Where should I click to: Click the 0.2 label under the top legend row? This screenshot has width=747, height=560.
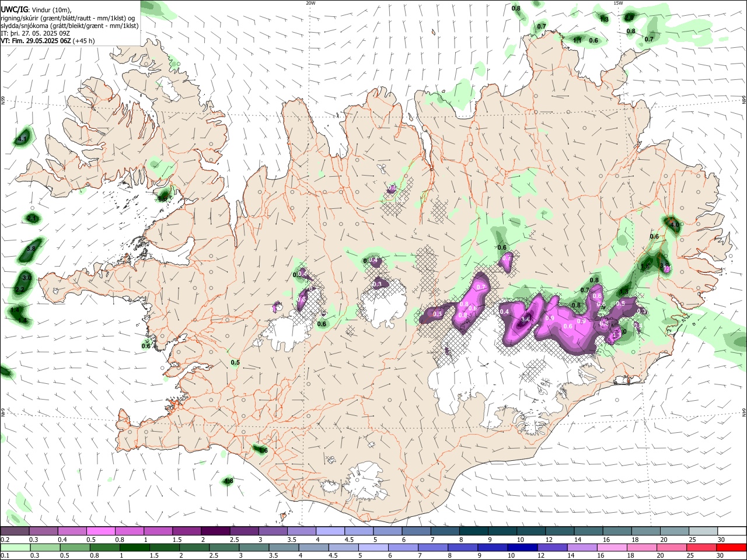(x=4, y=540)
